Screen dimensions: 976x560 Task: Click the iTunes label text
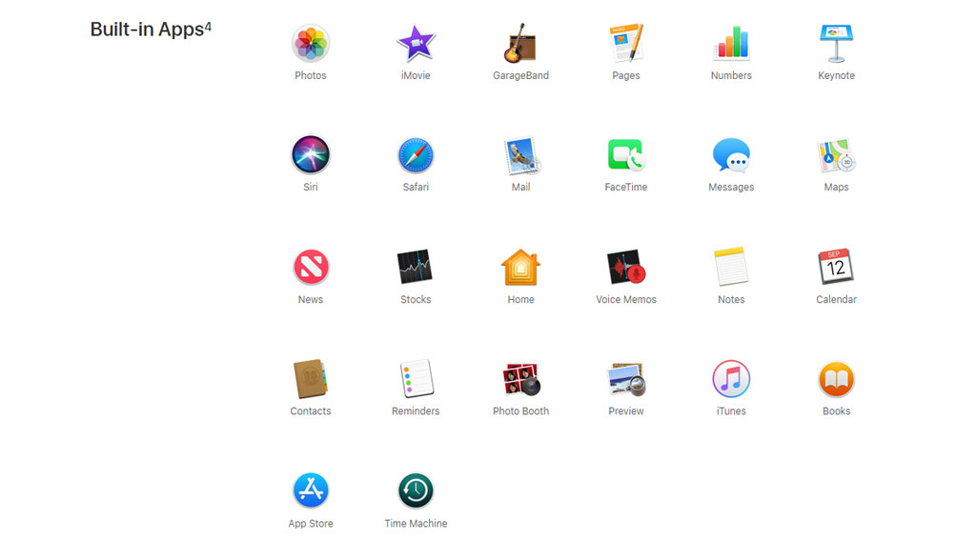click(x=731, y=410)
